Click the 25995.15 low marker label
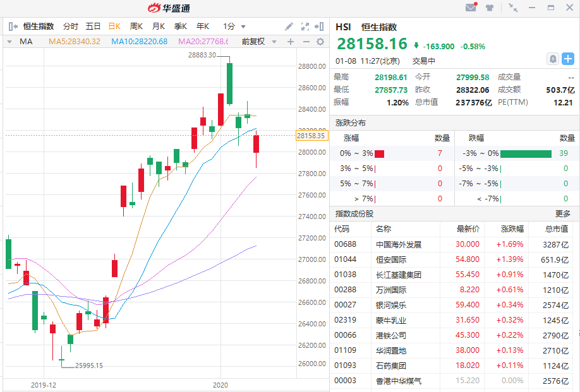The width and height of the screenshot is (580, 392). [x=89, y=365]
